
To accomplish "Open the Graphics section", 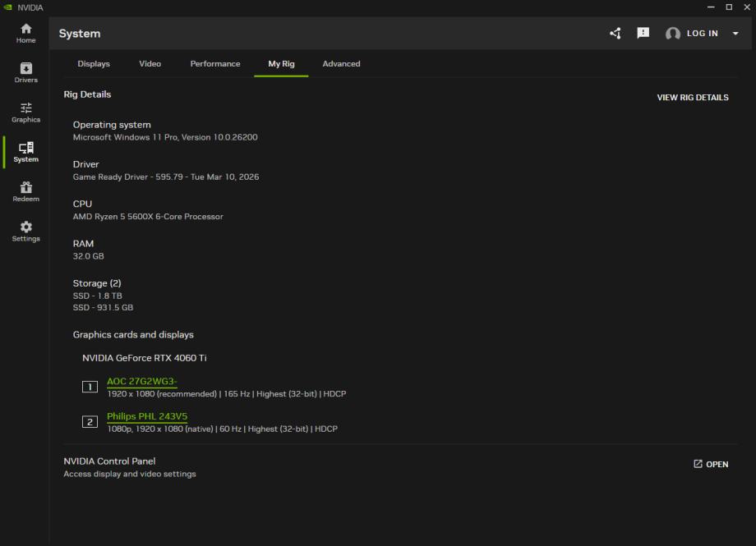I will (25, 112).
